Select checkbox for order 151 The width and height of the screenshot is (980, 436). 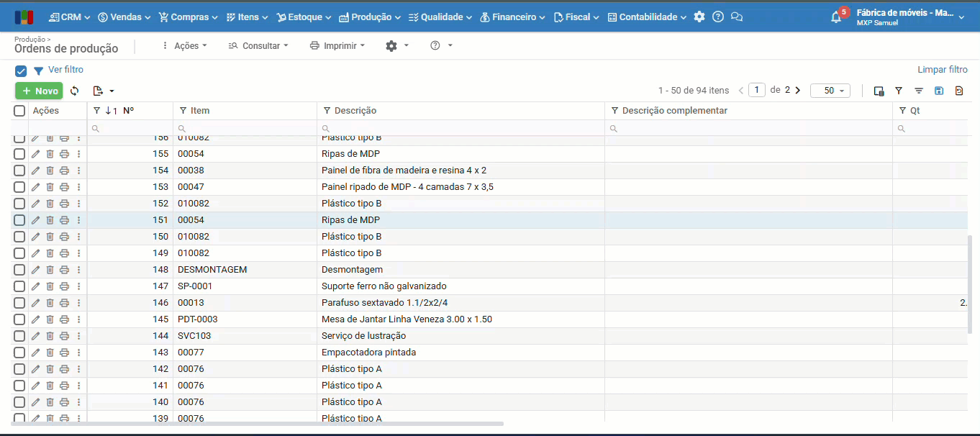19,220
